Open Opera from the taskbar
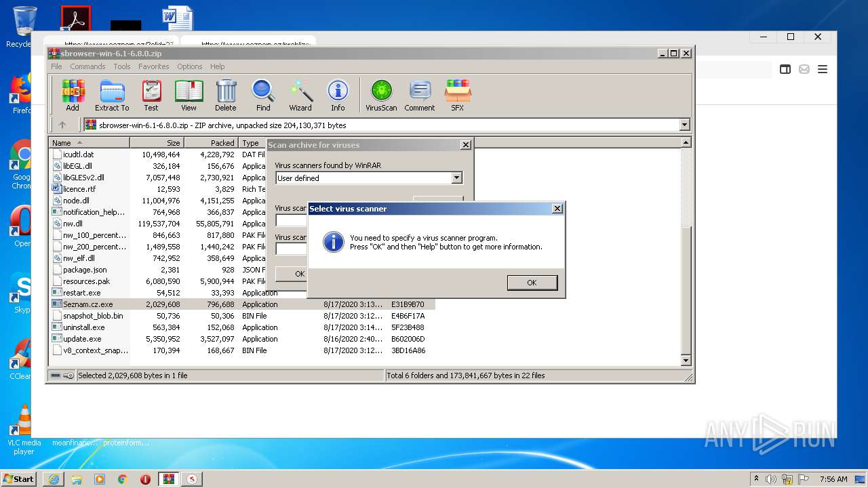Image resolution: width=868 pixels, height=488 pixels. click(x=145, y=479)
